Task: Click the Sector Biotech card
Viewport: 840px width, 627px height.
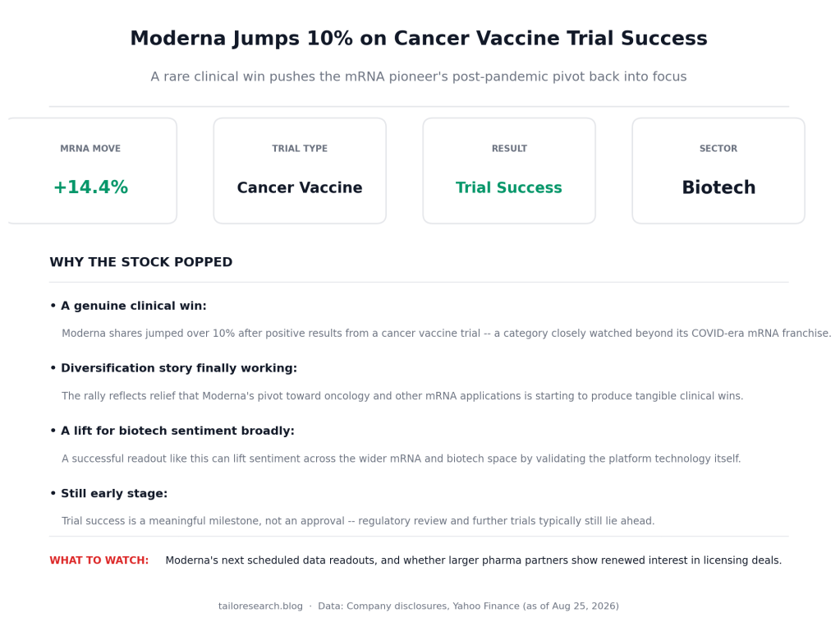Action: click(718, 171)
